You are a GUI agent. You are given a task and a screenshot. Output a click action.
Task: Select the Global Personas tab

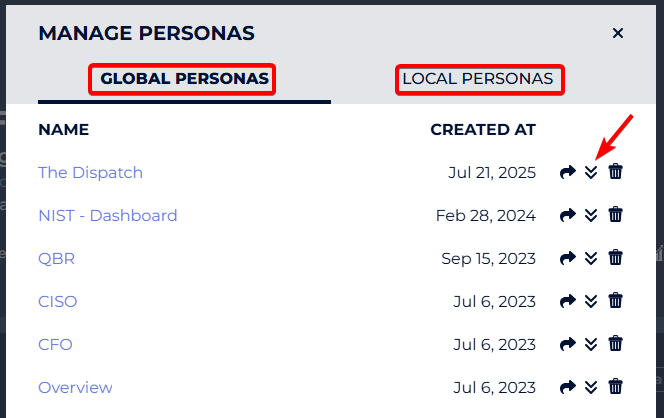click(184, 79)
